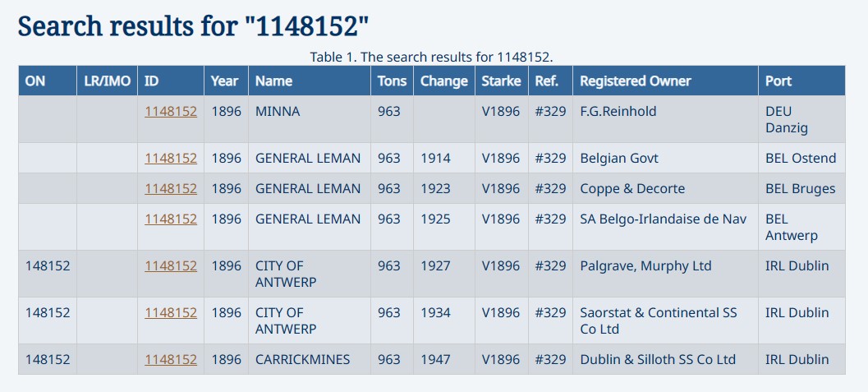Click the ON column header
This screenshot has height=392, width=868.
pyautogui.click(x=35, y=81)
